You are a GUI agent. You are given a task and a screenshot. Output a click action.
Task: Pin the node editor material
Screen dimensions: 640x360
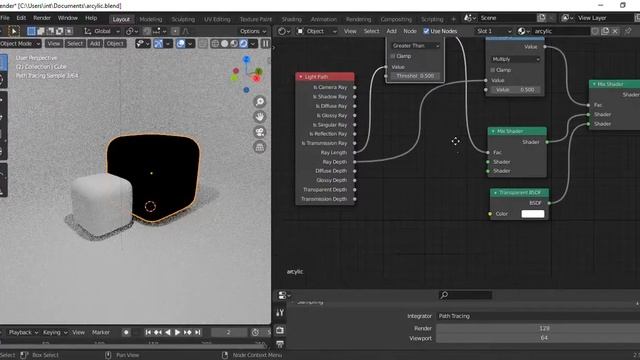point(628,31)
